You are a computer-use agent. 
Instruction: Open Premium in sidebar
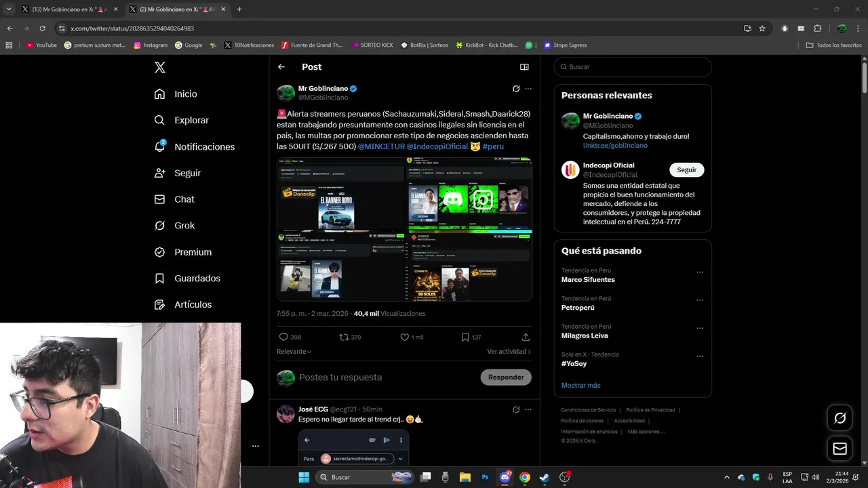[x=182, y=251]
